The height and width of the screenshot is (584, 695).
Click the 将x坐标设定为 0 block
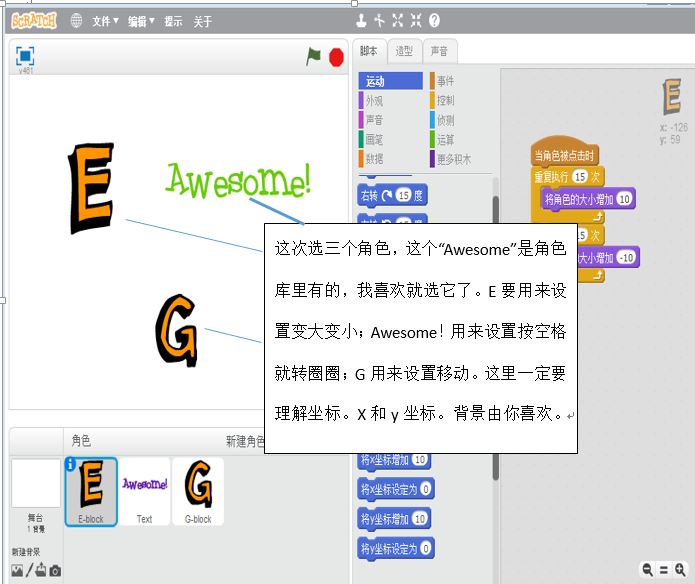point(396,489)
